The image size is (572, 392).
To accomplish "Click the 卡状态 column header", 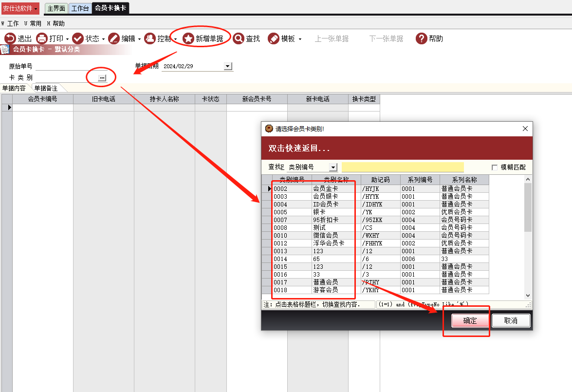I will point(211,99).
